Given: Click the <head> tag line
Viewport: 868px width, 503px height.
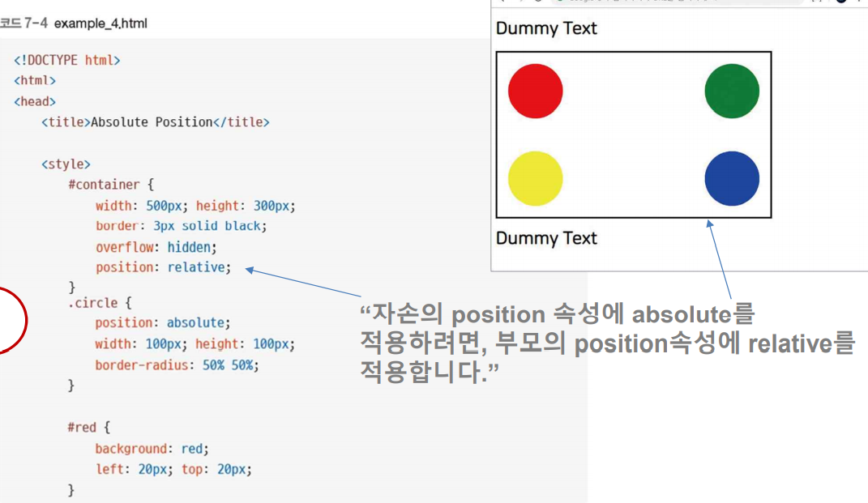Looking at the screenshot, I should tap(35, 101).
